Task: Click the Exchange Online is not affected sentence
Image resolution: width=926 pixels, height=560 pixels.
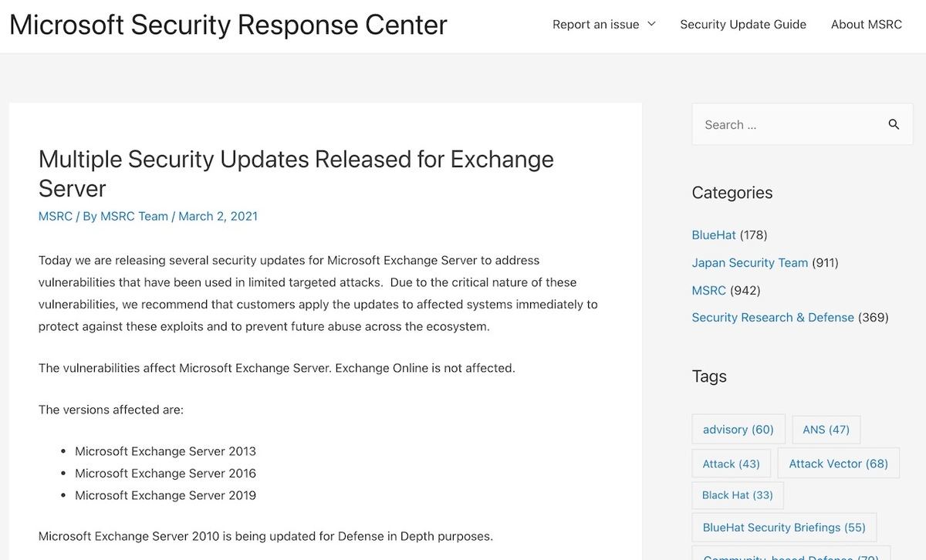Action: (425, 368)
